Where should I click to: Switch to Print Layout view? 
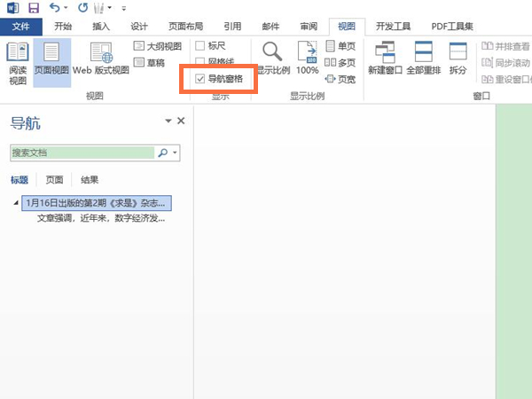point(52,62)
